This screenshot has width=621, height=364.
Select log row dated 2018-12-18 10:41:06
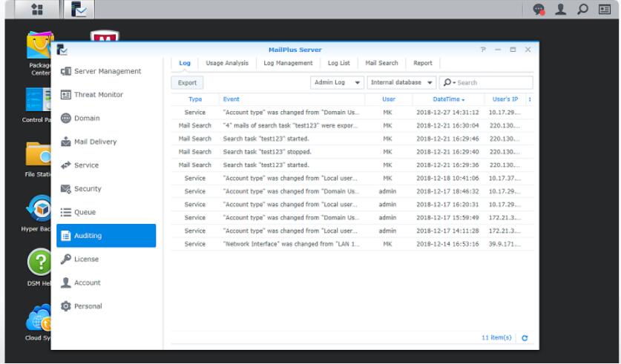352,179
